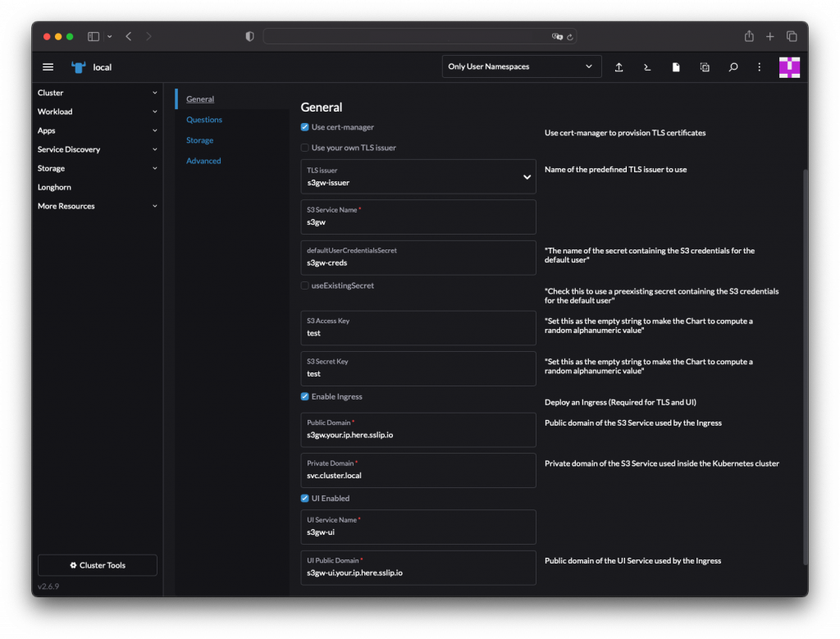Click the download KubeConfig file icon

(676, 67)
